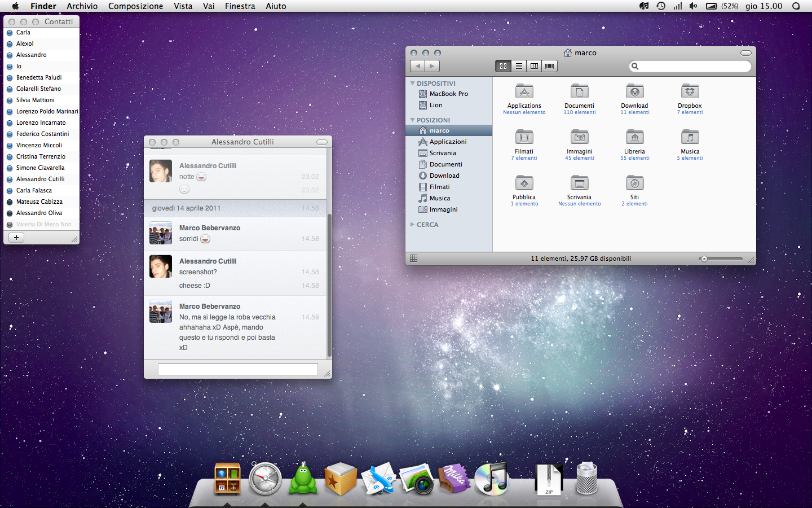
Task: Click the battery status in menu bar
Action: click(722, 6)
